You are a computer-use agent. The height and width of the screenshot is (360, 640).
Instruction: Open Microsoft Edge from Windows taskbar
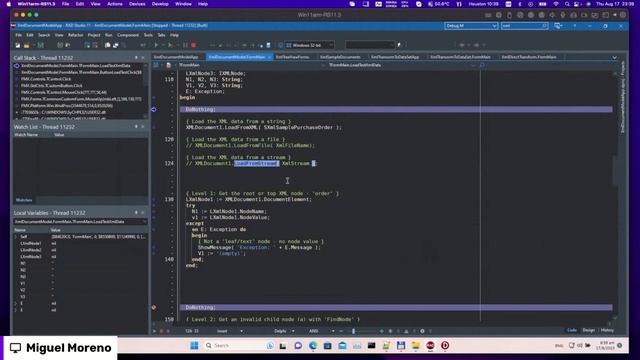(x=313, y=346)
